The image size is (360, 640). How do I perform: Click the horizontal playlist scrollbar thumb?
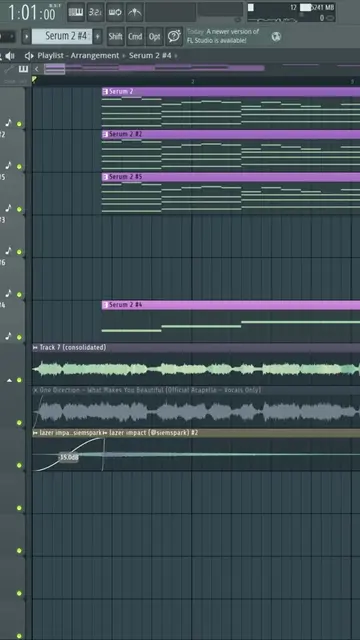(54, 69)
